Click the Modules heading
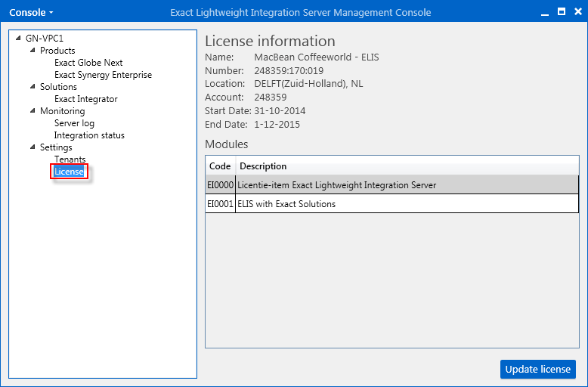 (x=227, y=144)
